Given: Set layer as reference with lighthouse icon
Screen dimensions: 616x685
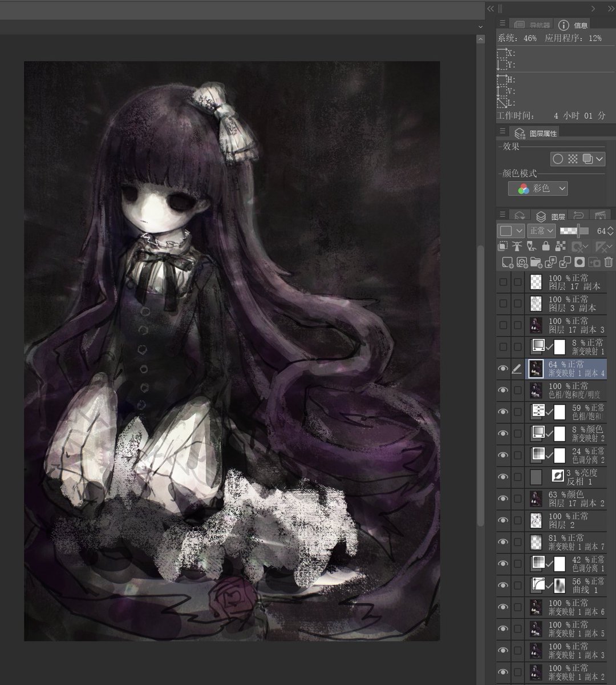Looking at the screenshot, I should click(517, 246).
